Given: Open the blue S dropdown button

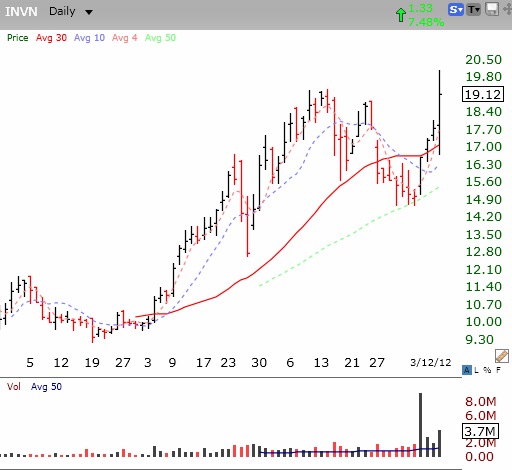Looking at the screenshot, I should [456, 10].
